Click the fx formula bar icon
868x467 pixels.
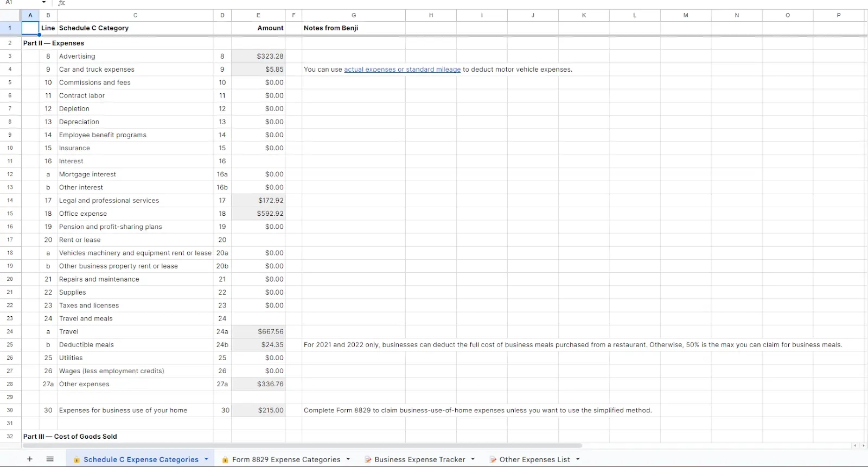tap(62, 3)
